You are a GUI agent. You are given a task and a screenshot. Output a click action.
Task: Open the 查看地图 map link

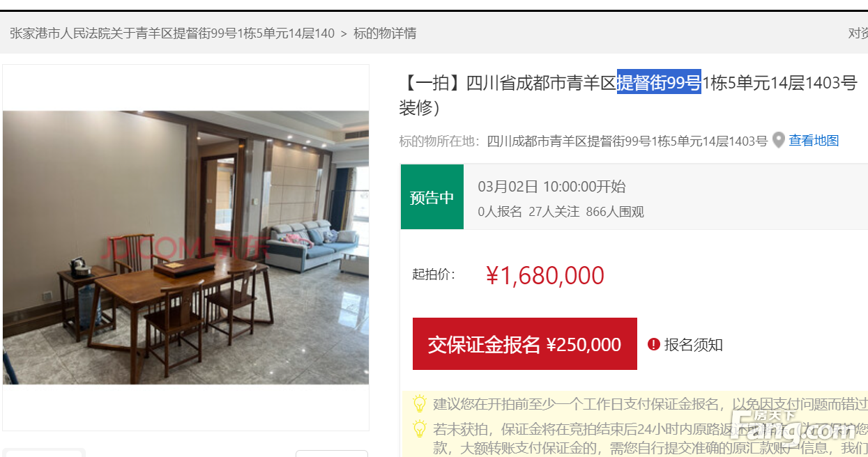[x=814, y=141]
